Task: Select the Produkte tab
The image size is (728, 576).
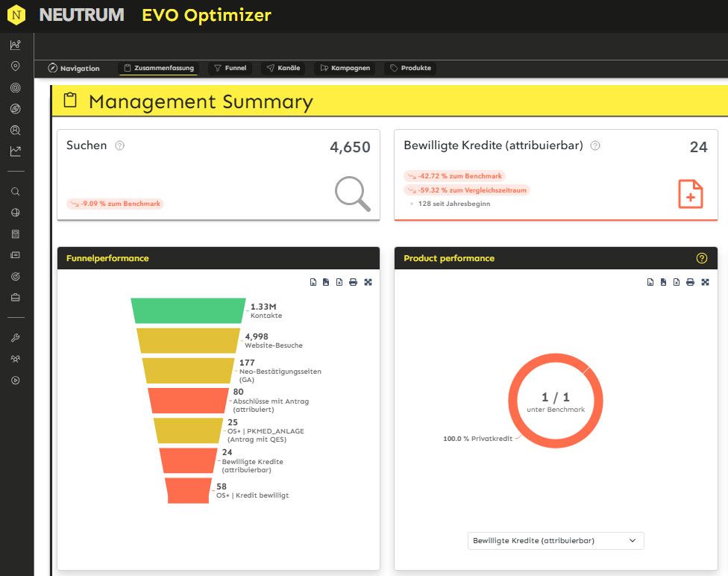Action: click(x=409, y=68)
